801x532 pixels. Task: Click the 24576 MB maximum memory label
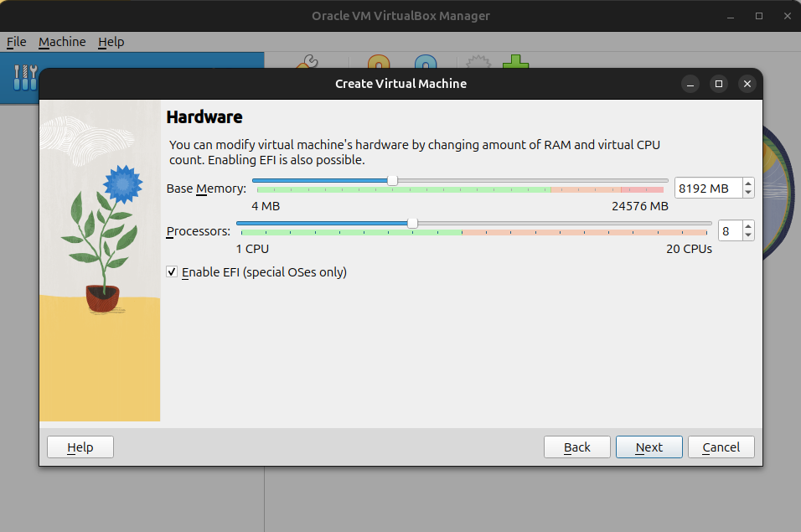[640, 206]
